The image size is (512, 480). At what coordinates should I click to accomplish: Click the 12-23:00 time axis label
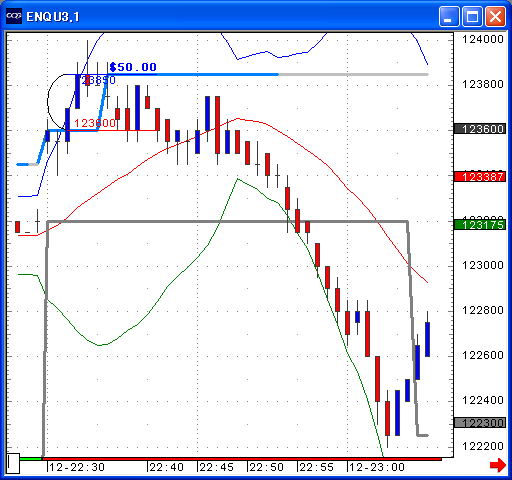click(x=377, y=467)
